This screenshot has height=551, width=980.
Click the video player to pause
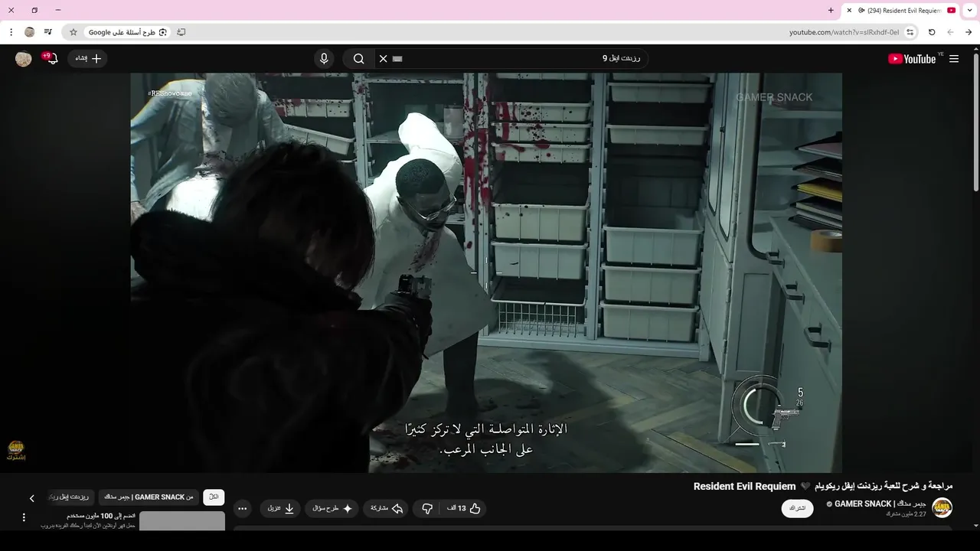tap(486, 272)
